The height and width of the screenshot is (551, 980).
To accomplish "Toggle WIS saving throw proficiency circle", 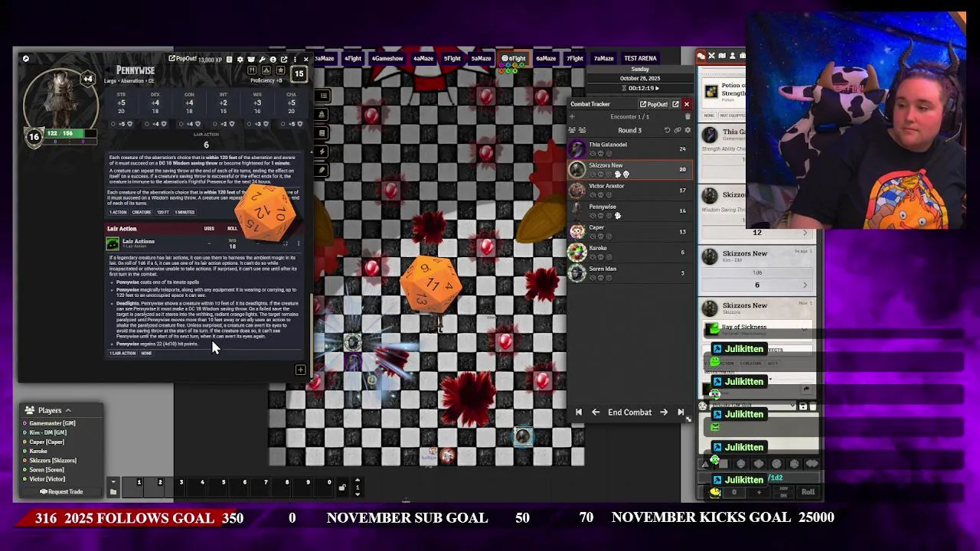I will point(250,124).
